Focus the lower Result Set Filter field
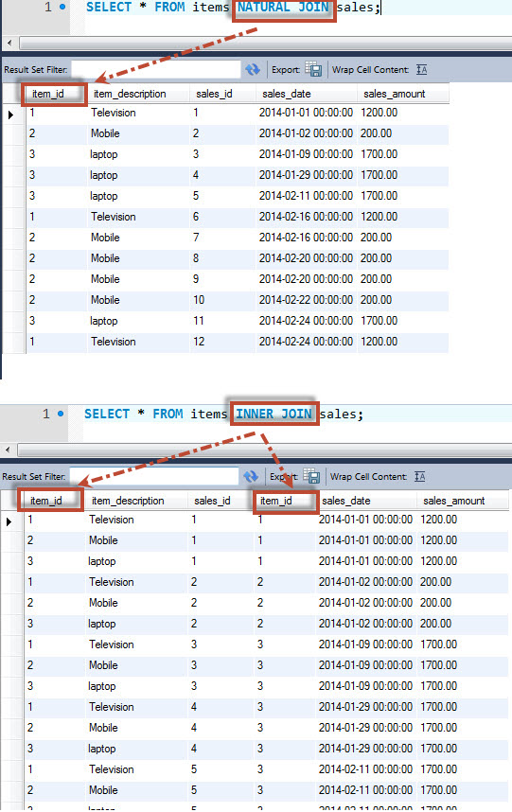This screenshot has height=812, width=512. (x=153, y=476)
